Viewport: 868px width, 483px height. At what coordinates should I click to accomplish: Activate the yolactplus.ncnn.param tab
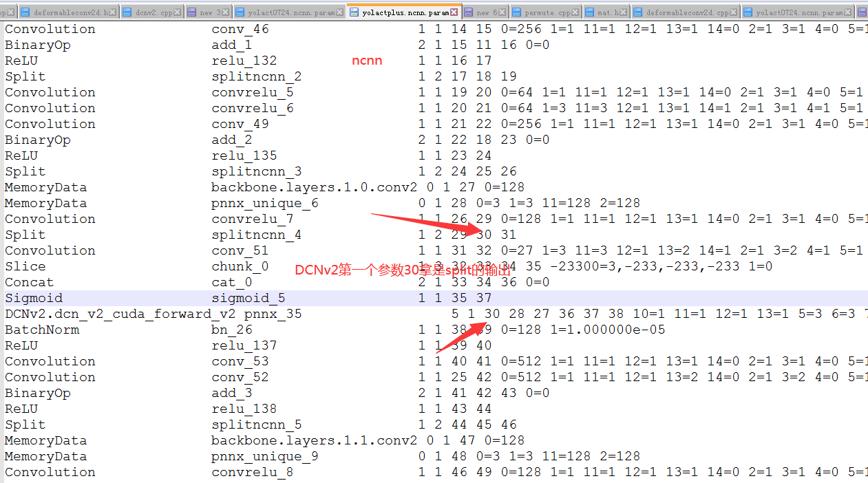[x=403, y=12]
